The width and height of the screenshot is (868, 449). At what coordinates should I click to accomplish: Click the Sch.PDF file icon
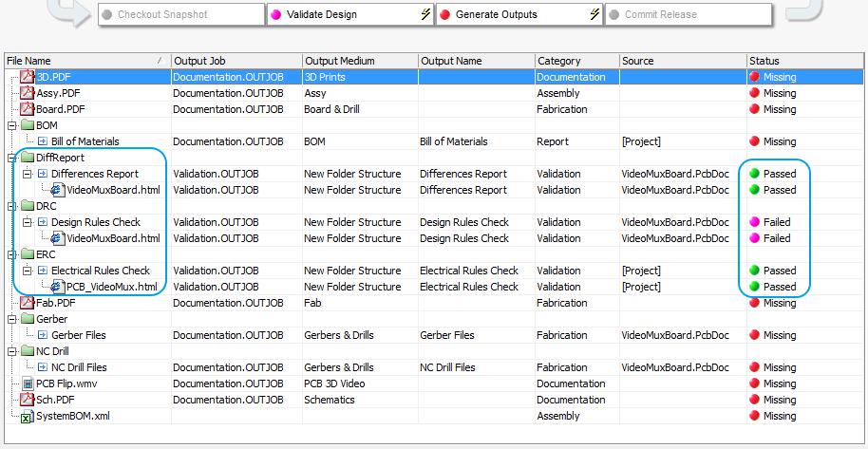(28, 400)
